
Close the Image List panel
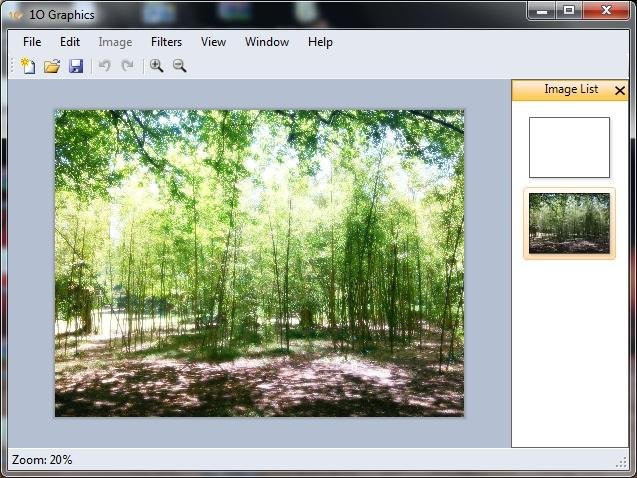coord(620,90)
